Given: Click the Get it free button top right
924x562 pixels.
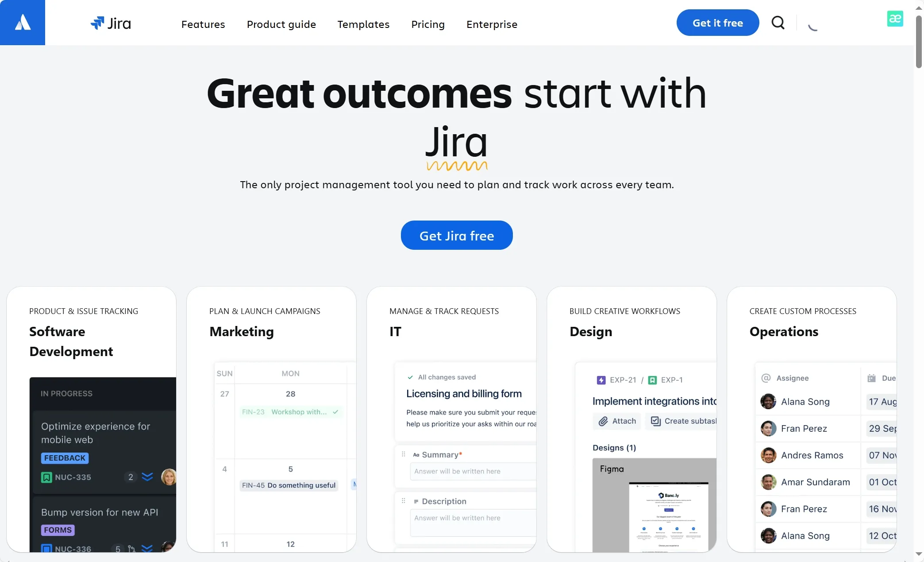Looking at the screenshot, I should [x=717, y=23].
